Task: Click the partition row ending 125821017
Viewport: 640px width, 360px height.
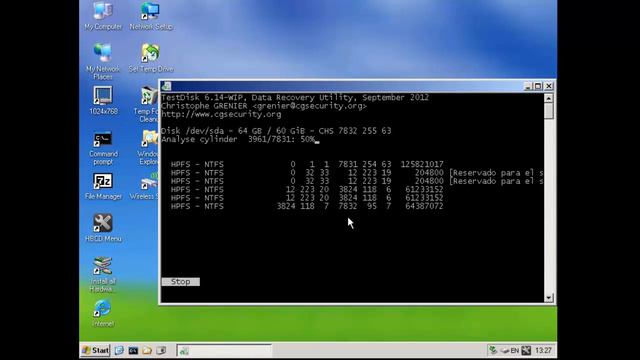Action: (307, 164)
